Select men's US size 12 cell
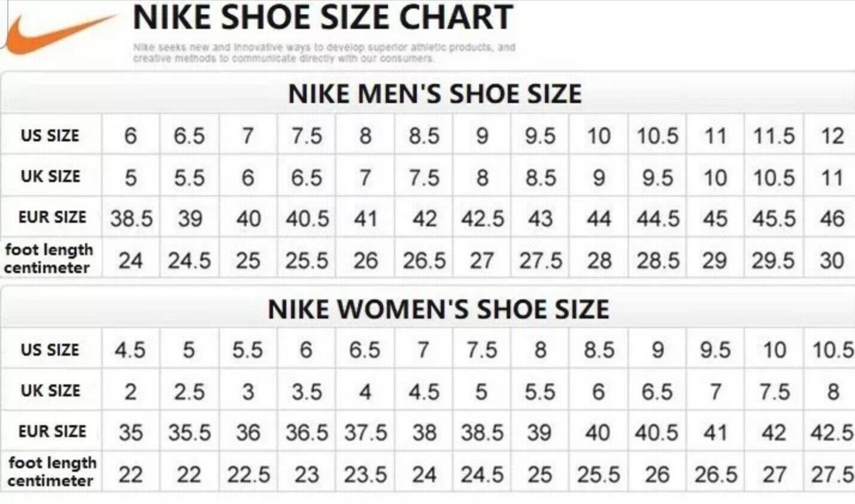855x504 pixels. click(x=832, y=136)
